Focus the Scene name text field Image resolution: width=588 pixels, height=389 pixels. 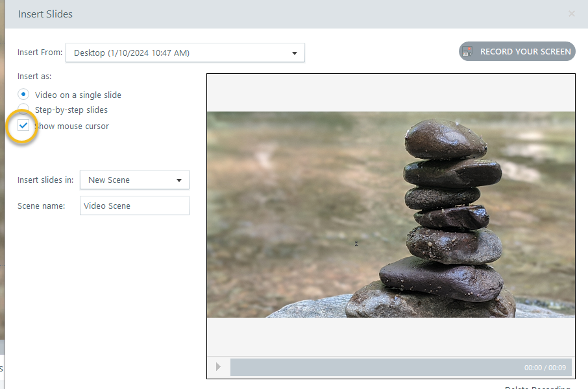pyautogui.click(x=134, y=206)
